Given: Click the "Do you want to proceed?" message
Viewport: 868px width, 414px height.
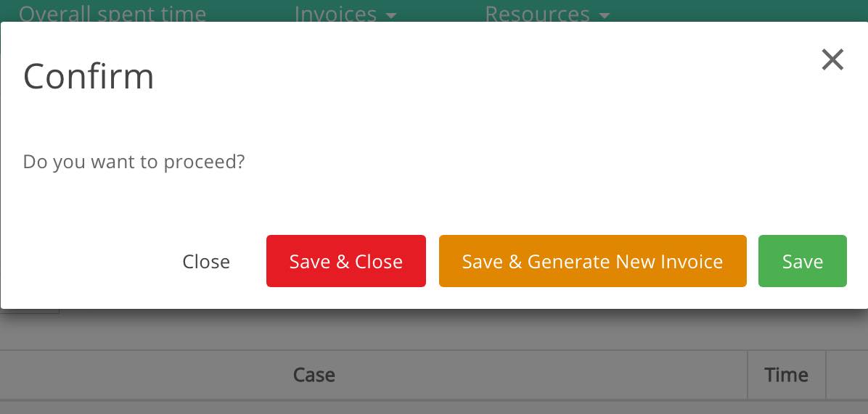Looking at the screenshot, I should pyautogui.click(x=134, y=162).
